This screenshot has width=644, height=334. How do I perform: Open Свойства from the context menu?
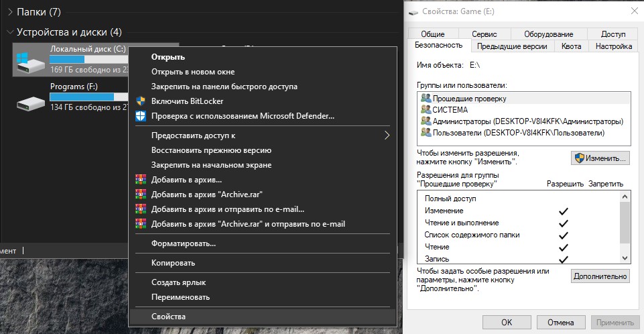168,317
